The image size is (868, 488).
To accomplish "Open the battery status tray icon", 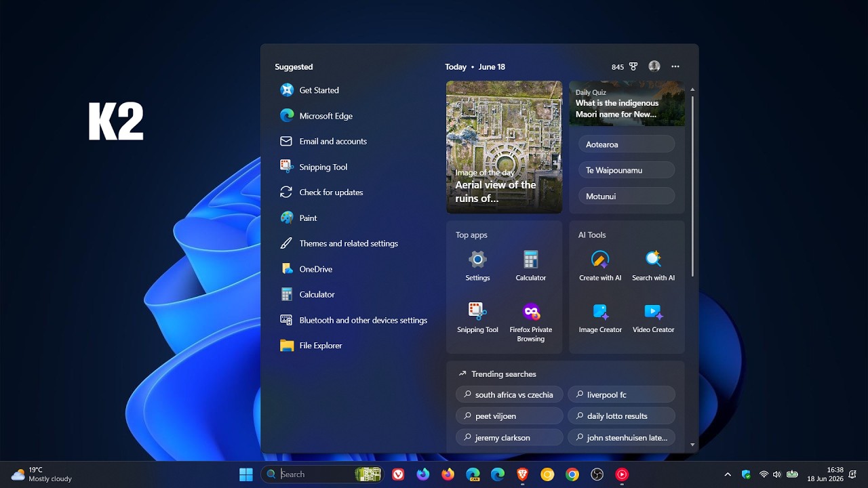I will [x=791, y=474].
